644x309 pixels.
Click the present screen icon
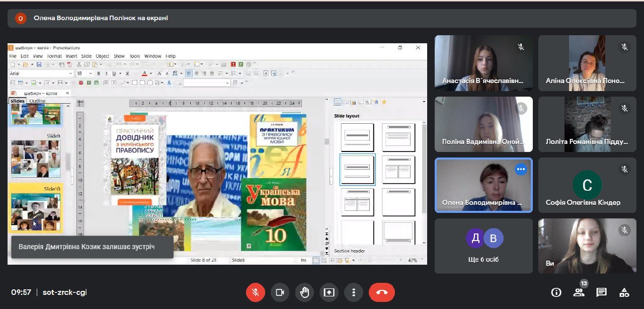pos(329,292)
